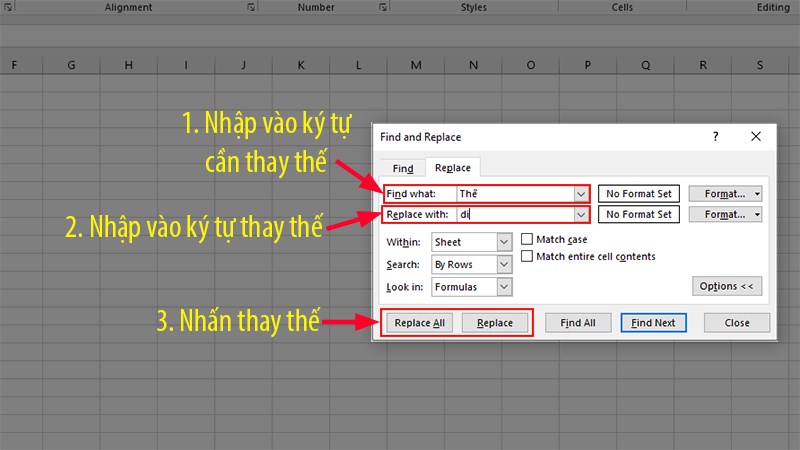This screenshot has width=800, height=450.
Task: Select column P header
Action: 588,65
